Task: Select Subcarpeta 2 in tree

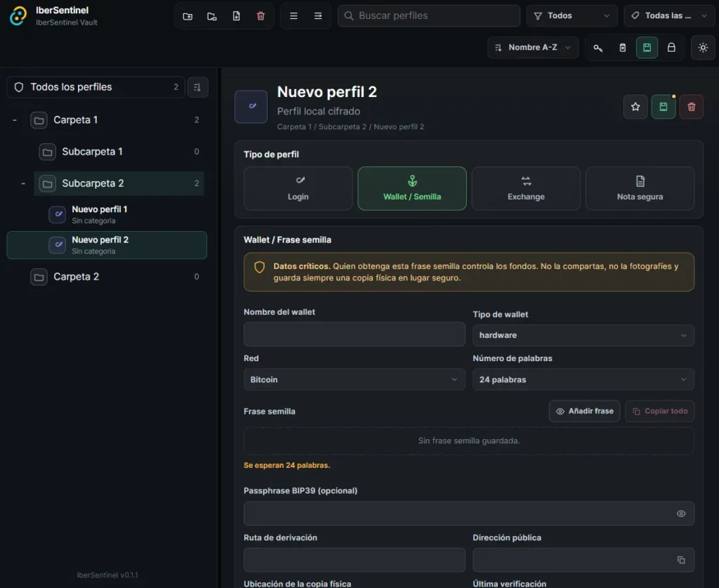Action: pyautogui.click(x=119, y=183)
